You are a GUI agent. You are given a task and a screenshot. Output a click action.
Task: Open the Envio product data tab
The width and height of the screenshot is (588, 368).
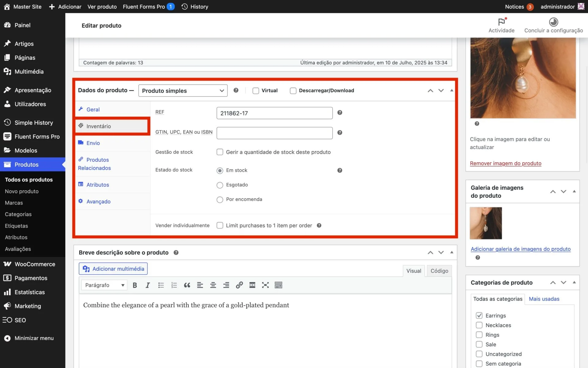click(x=93, y=143)
